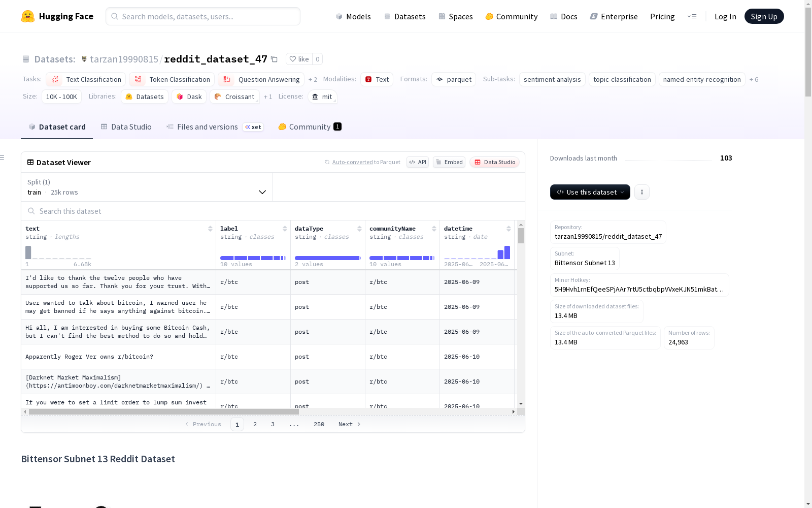Switch to the Data Studio tab

point(126,127)
